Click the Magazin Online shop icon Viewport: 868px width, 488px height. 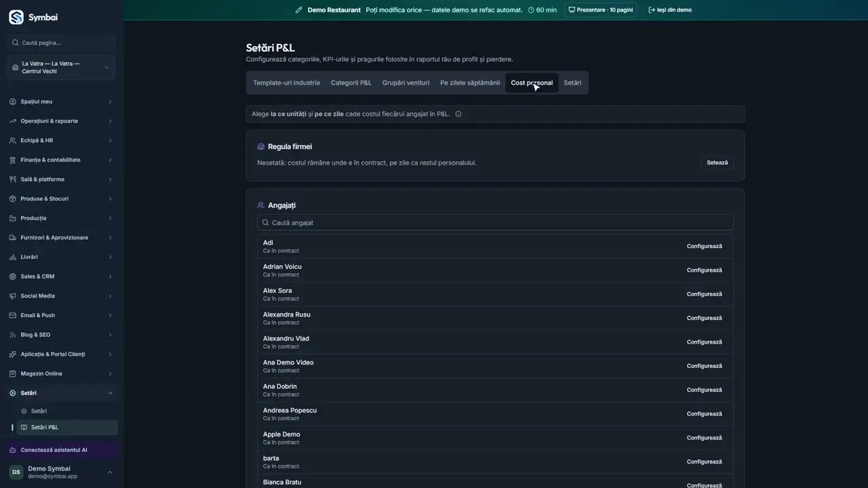point(13,373)
